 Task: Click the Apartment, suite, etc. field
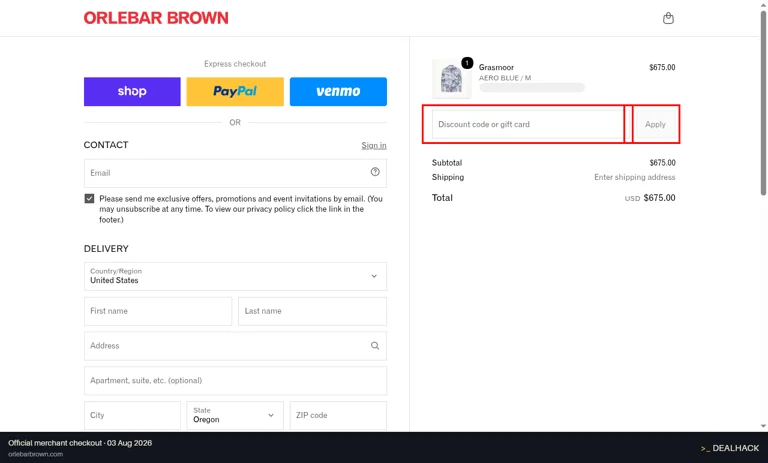235,381
